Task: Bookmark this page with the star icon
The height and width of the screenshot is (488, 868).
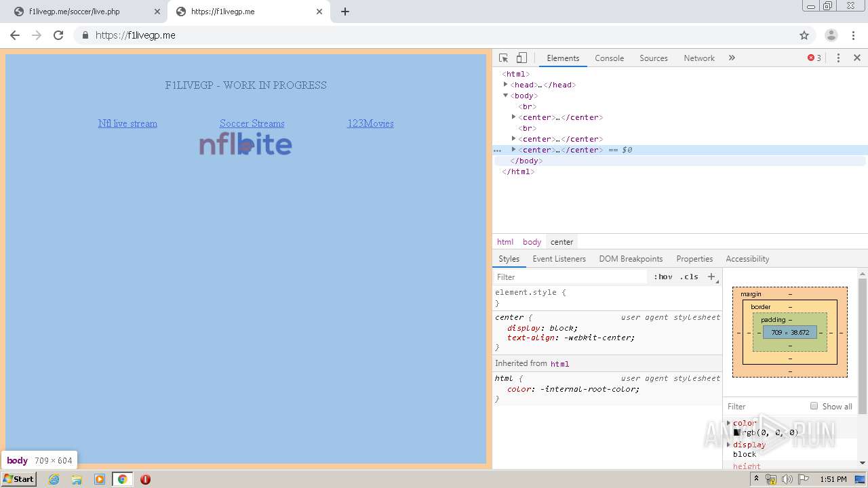Action: coord(804,35)
